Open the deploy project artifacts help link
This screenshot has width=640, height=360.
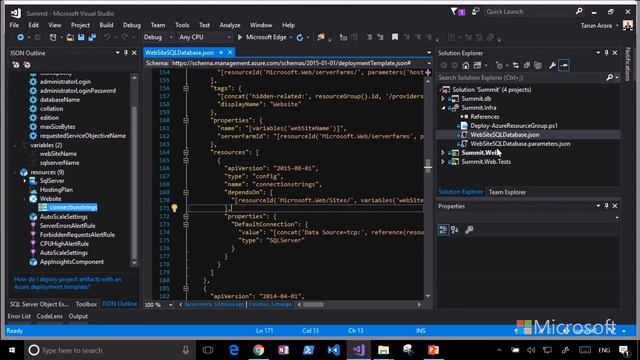pos(68,283)
